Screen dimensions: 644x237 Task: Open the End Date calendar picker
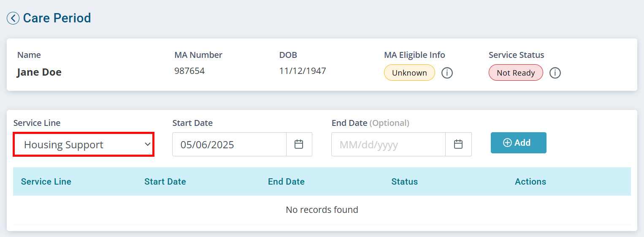(458, 144)
